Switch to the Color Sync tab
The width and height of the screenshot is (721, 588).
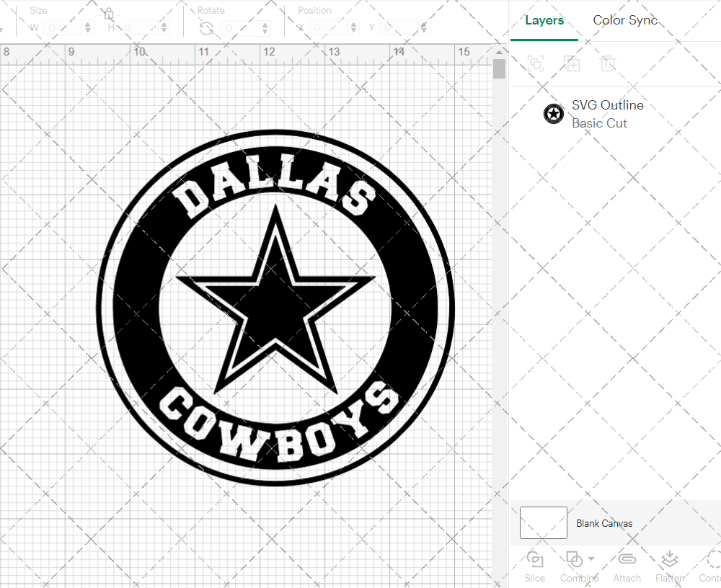(625, 20)
